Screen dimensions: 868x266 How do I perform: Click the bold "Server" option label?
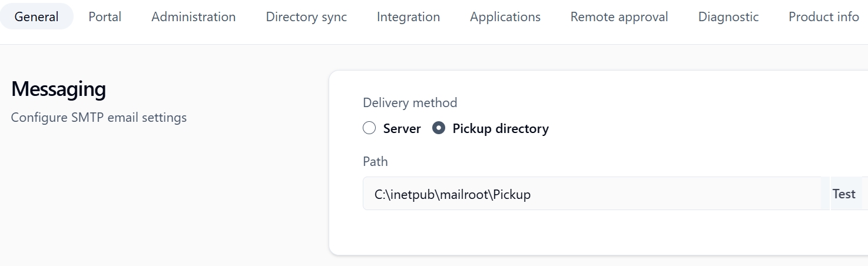(402, 128)
